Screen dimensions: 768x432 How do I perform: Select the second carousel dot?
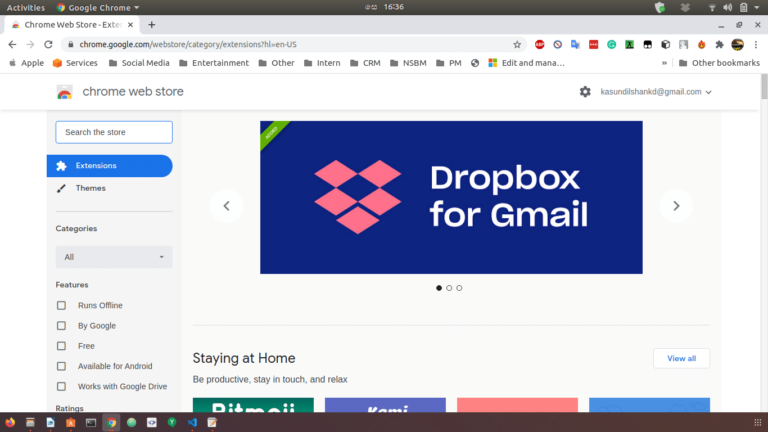coord(449,288)
